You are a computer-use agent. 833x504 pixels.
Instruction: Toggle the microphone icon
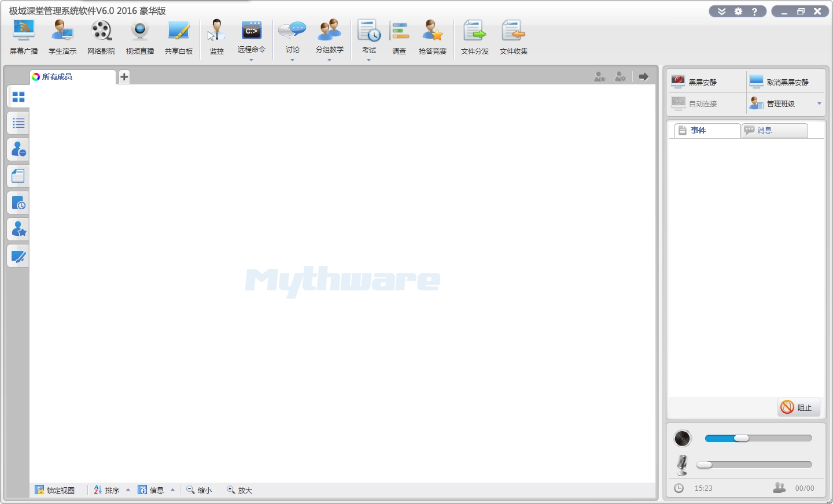point(683,465)
